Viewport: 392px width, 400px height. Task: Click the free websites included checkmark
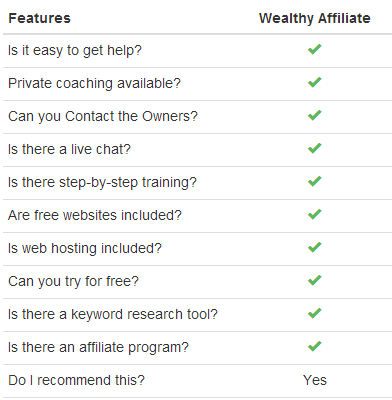coord(315,214)
